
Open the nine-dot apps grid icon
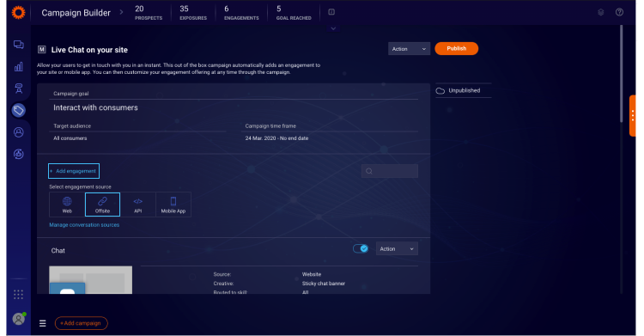pyautogui.click(x=19, y=295)
